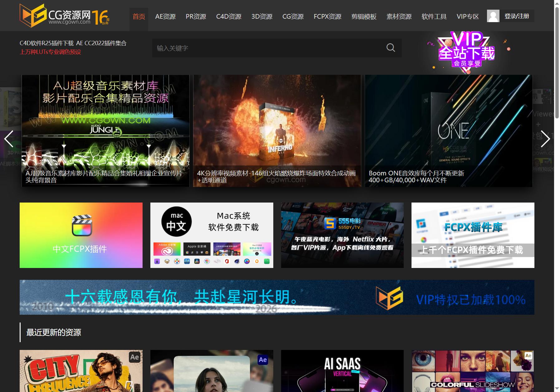This screenshot has width=560, height=392.
Task: Click the 555电影 logo icon
Action: (330, 223)
